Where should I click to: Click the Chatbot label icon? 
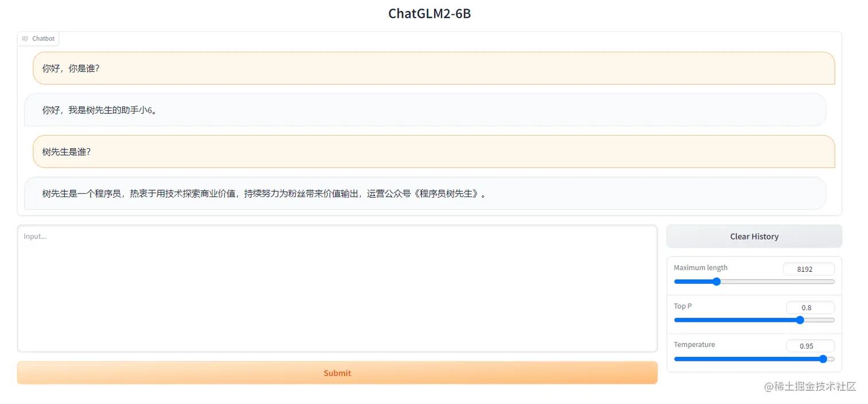(25, 39)
